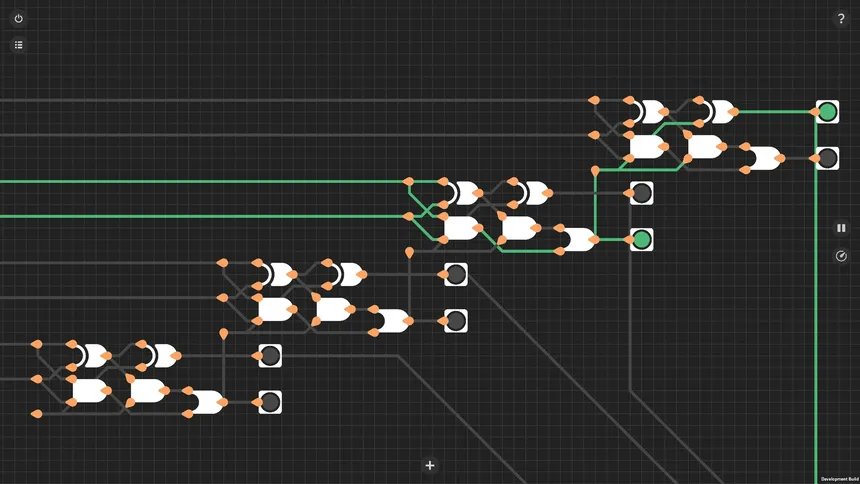Select the right AND gate in the top adder stage
This screenshot has width=860, height=484.
click(705, 147)
